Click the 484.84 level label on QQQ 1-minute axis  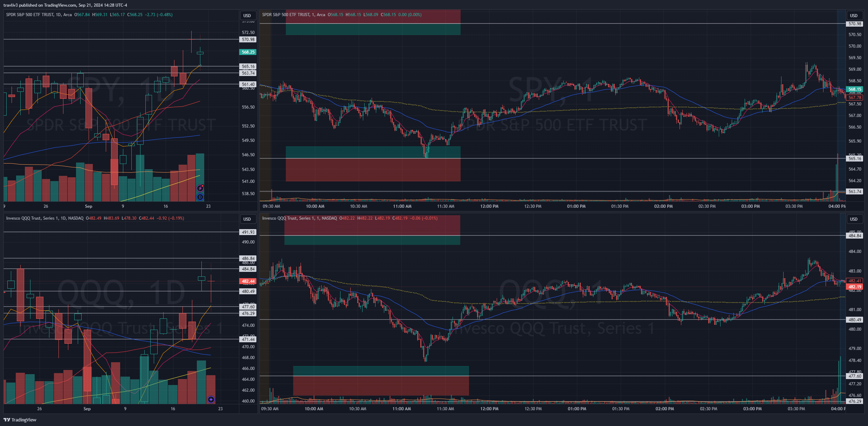coord(855,236)
